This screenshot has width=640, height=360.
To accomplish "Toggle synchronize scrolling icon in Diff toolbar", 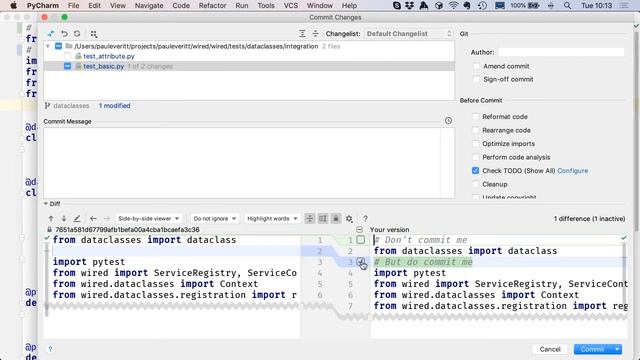I will [x=323, y=219].
